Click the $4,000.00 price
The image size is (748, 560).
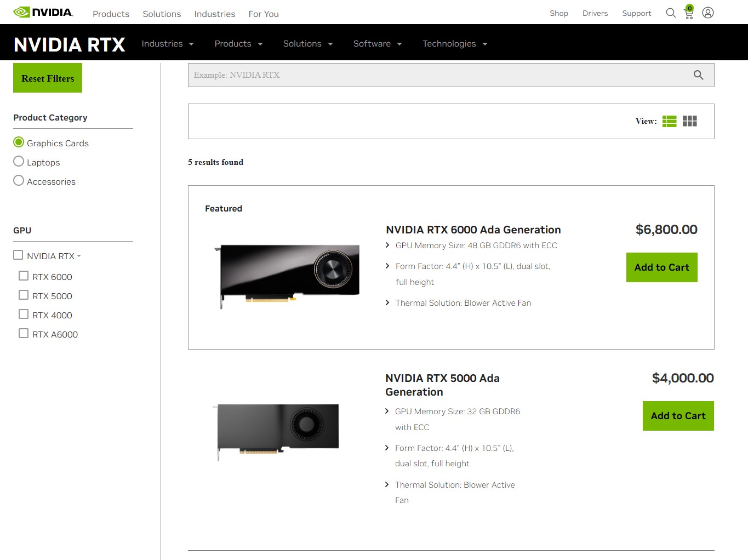click(x=683, y=378)
